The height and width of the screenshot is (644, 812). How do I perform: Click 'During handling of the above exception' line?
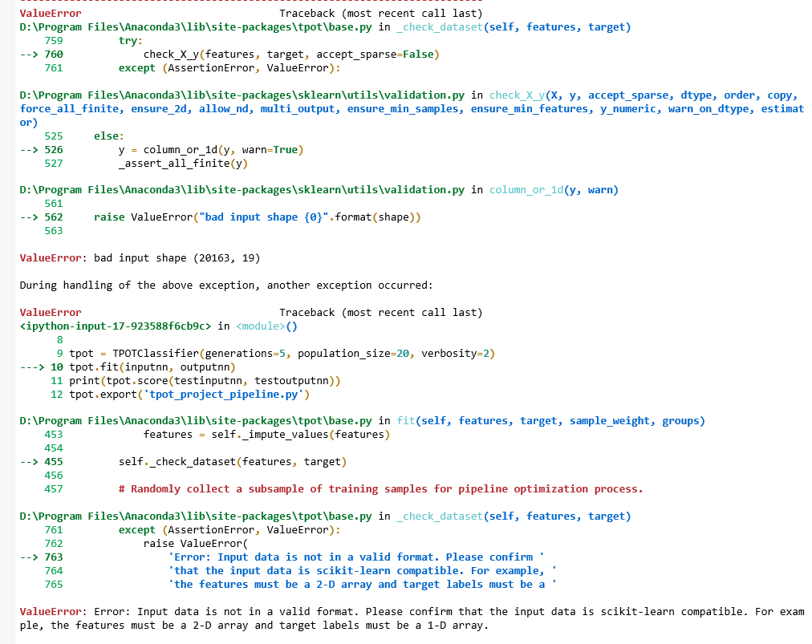point(225,286)
